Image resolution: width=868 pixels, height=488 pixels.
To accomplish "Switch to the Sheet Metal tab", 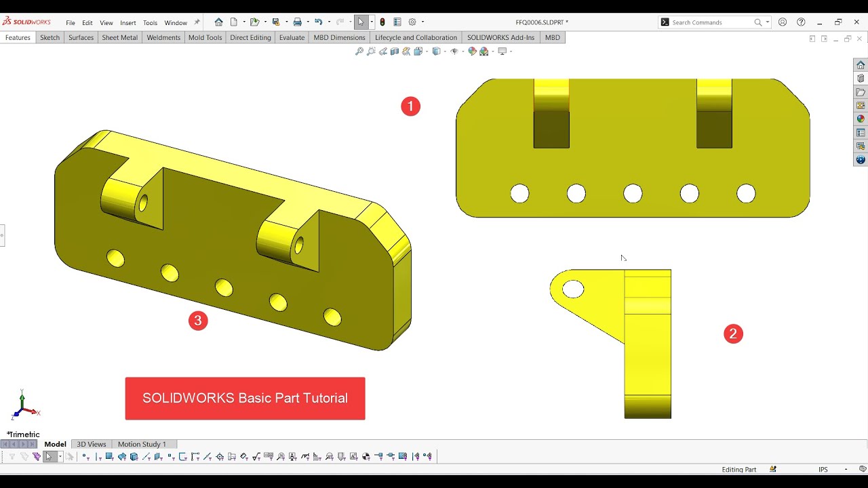I will tap(120, 37).
